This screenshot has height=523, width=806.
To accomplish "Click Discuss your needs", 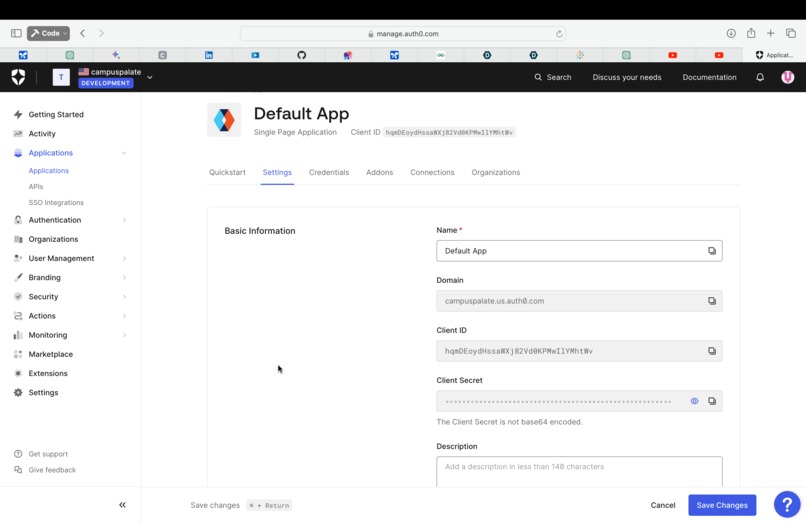I will (x=627, y=77).
